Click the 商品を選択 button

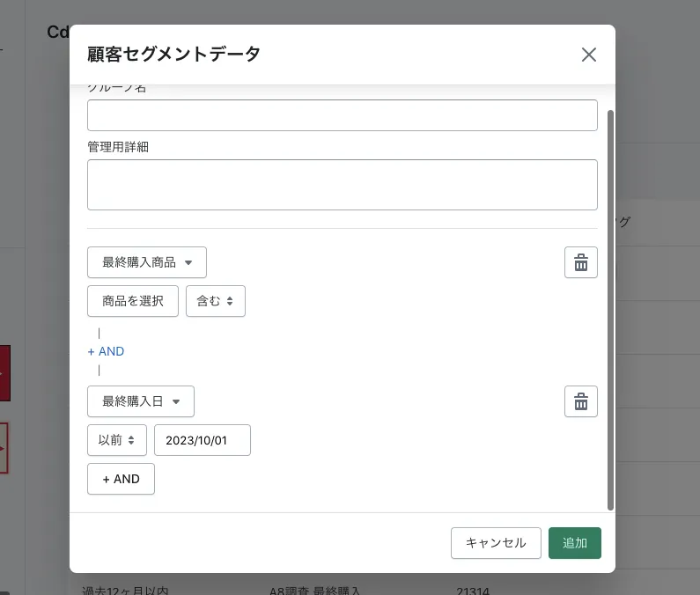pyautogui.click(x=133, y=301)
